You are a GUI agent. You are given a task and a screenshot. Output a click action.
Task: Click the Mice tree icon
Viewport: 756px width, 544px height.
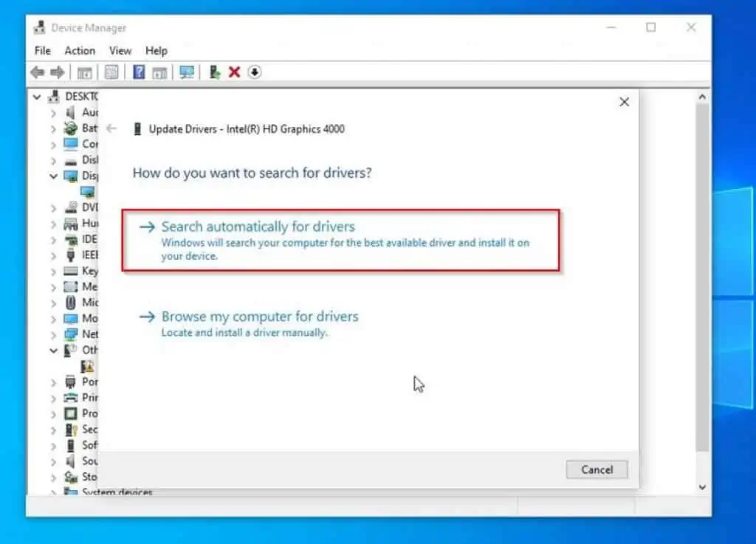pos(70,303)
